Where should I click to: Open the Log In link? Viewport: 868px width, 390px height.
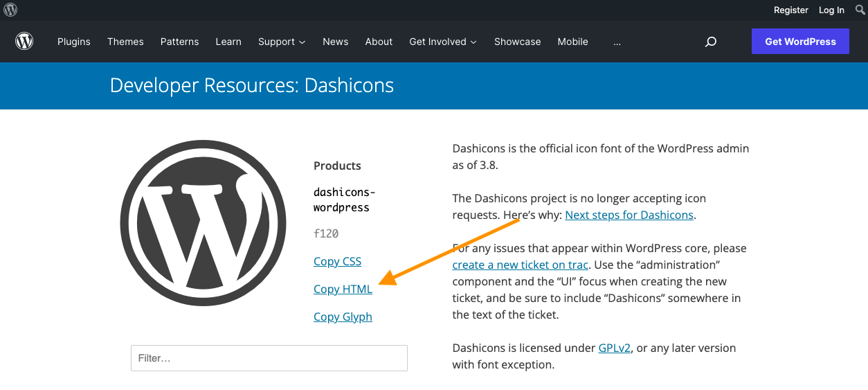coord(831,10)
